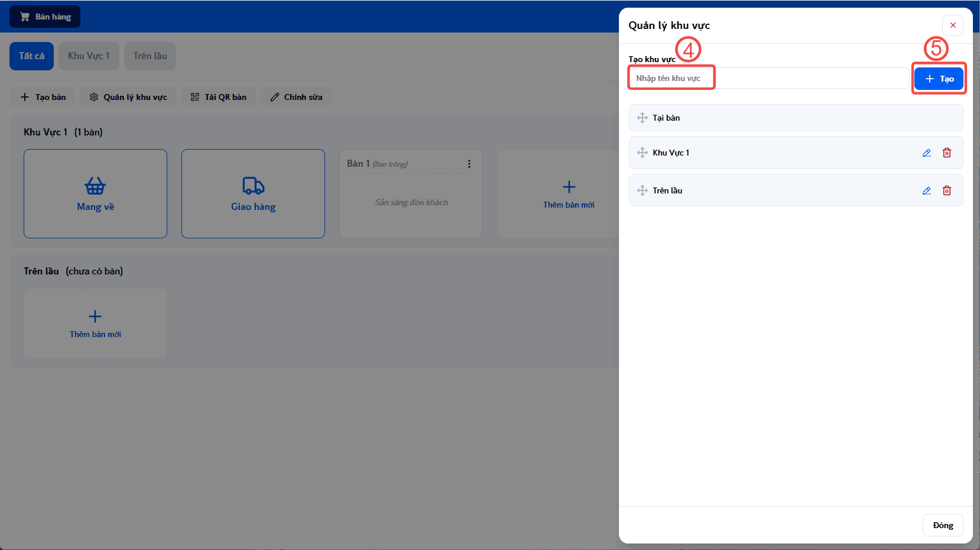Click Tải QR bàn button

218,97
